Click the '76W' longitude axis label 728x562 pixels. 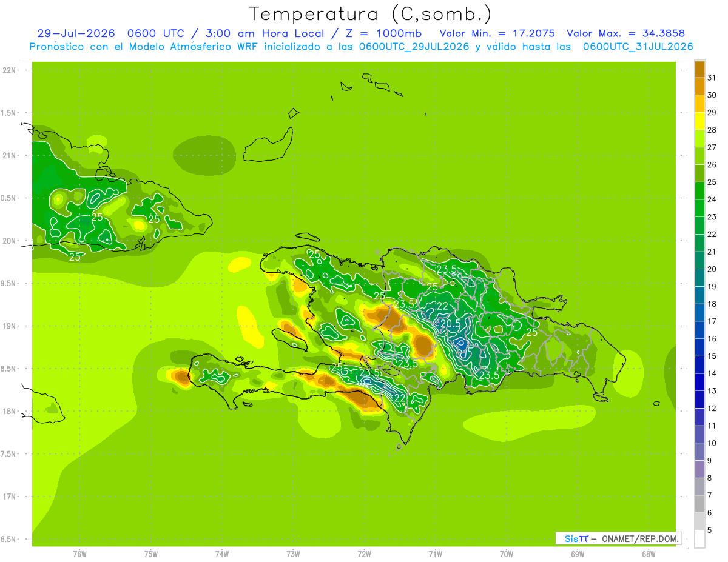pos(79,554)
